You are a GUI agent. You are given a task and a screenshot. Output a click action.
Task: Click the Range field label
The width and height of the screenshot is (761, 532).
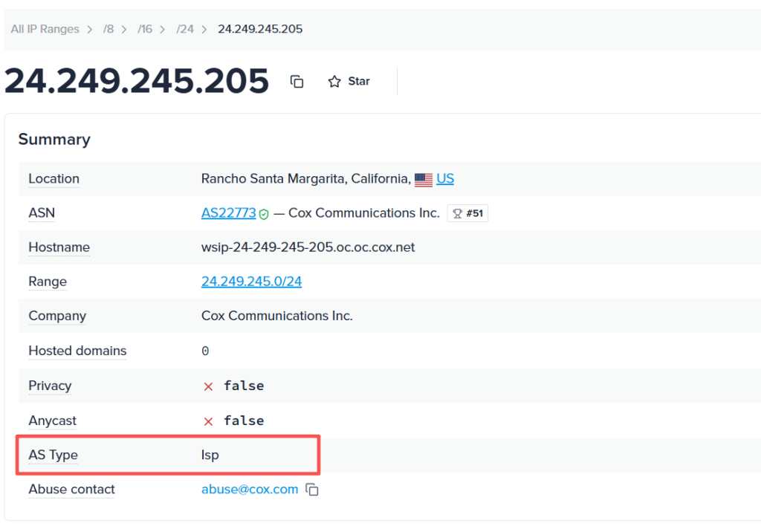(x=48, y=282)
